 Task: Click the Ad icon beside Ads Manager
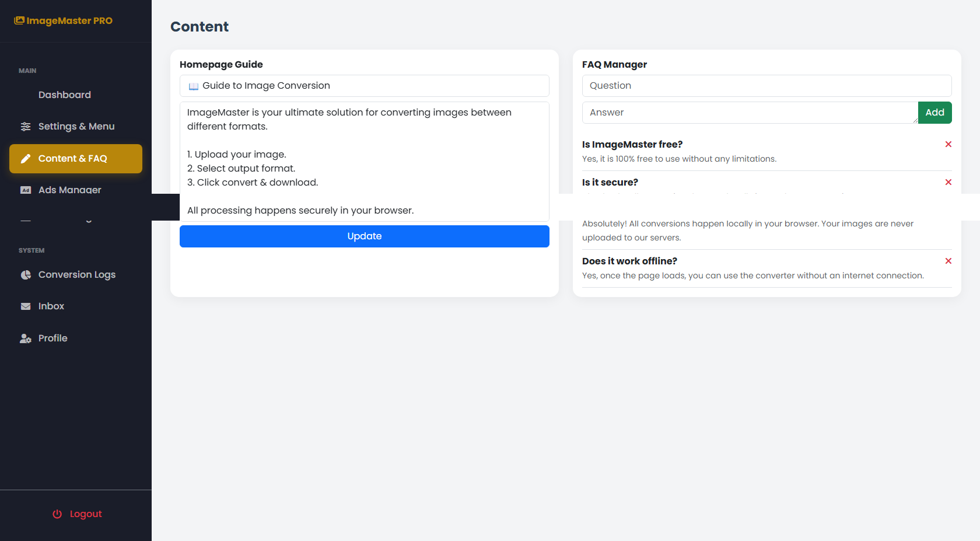[26, 190]
